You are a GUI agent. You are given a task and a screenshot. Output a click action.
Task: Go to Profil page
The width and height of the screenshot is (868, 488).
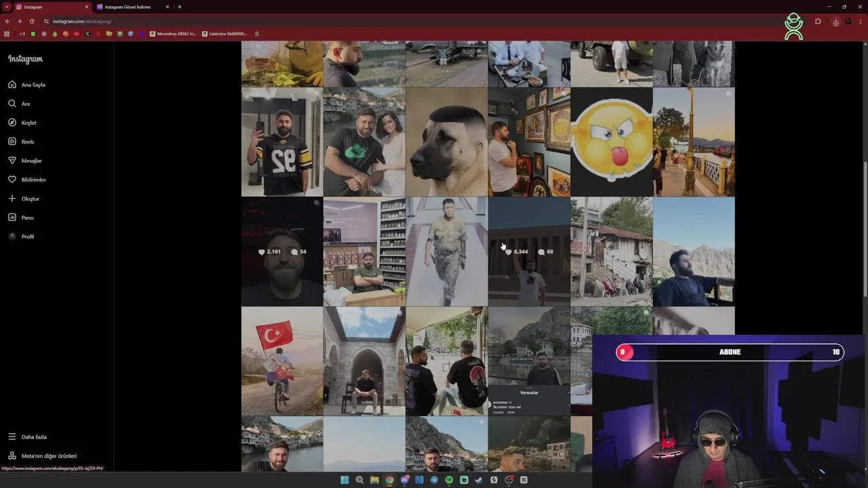point(21,237)
